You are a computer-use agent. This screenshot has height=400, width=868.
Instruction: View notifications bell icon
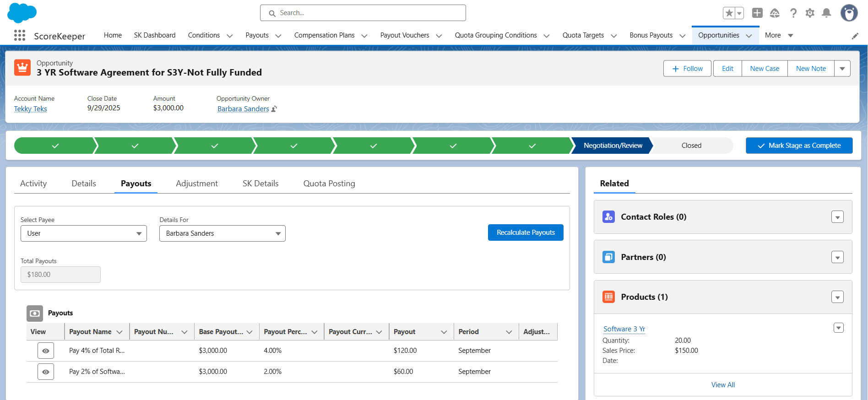826,13
